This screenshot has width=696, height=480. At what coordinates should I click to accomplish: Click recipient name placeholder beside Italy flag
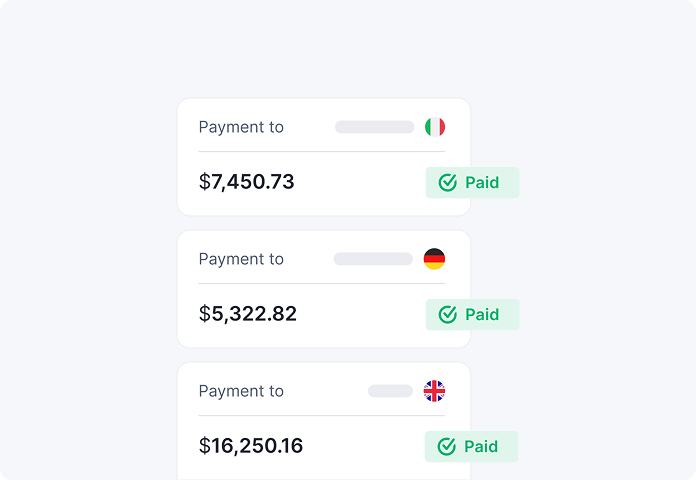click(x=374, y=127)
